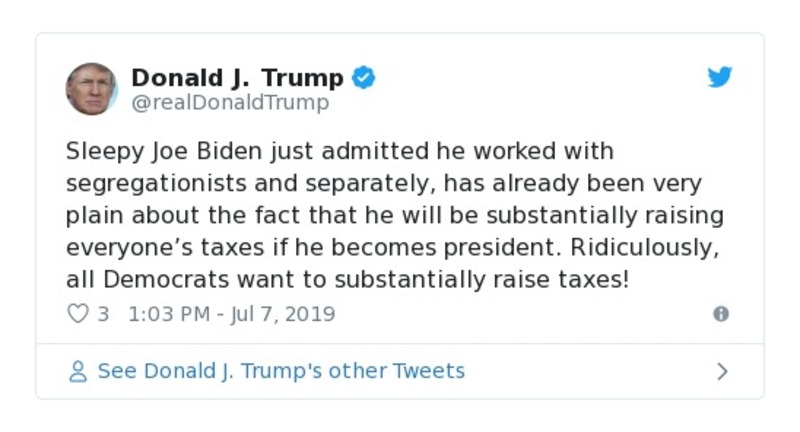Click the Twitter bird logo

pyautogui.click(x=720, y=78)
